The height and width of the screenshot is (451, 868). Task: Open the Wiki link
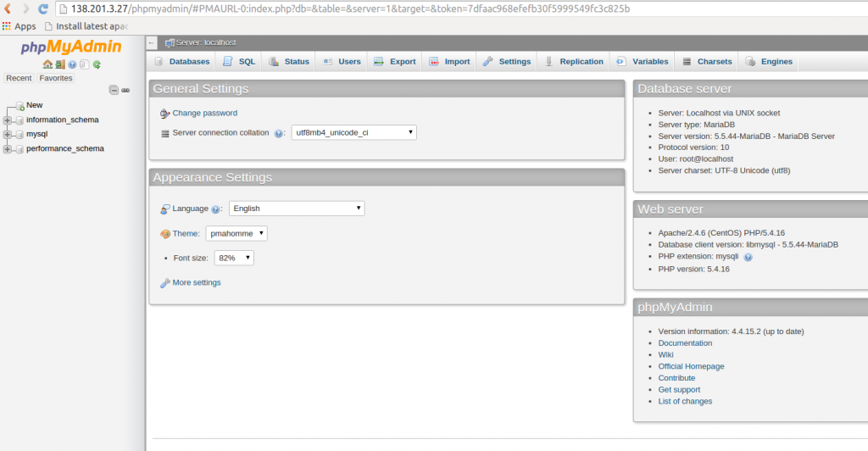click(665, 354)
